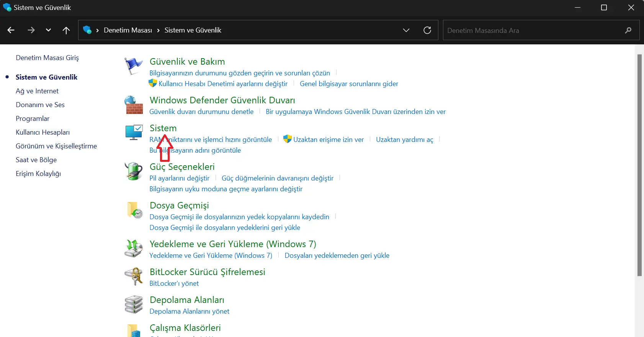Click Bir uygulamaya Windows Güvenlik Duvarı izin ver
The width and height of the screenshot is (644, 337).
[x=356, y=112]
